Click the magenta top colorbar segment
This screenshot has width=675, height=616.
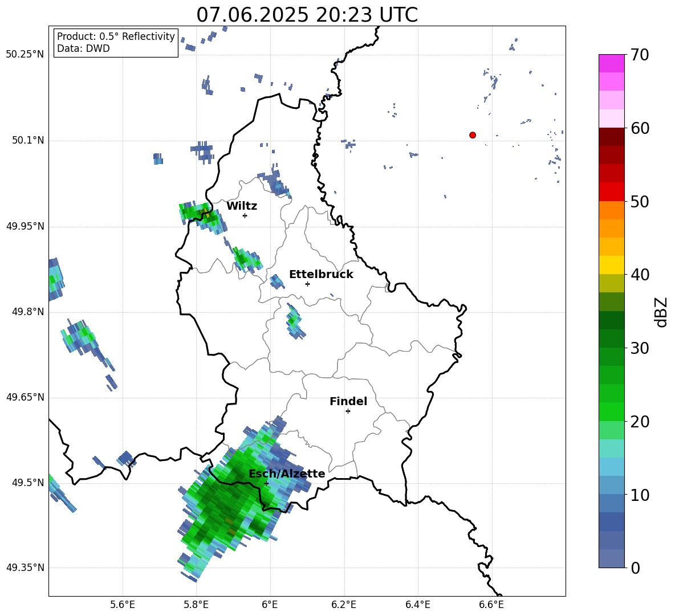[x=611, y=63]
